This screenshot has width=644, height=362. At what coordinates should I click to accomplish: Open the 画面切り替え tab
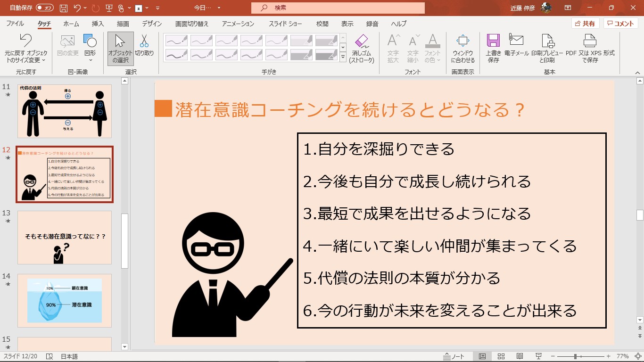[192, 24]
